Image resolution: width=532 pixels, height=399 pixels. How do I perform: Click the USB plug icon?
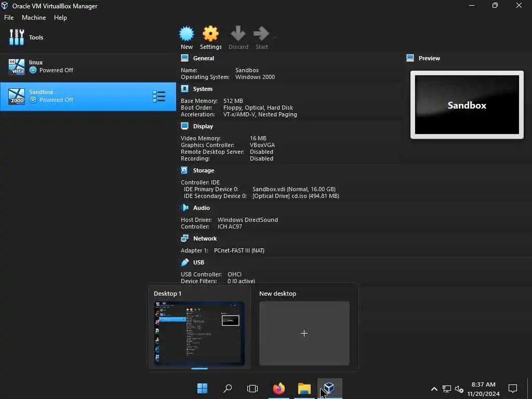pos(184,262)
